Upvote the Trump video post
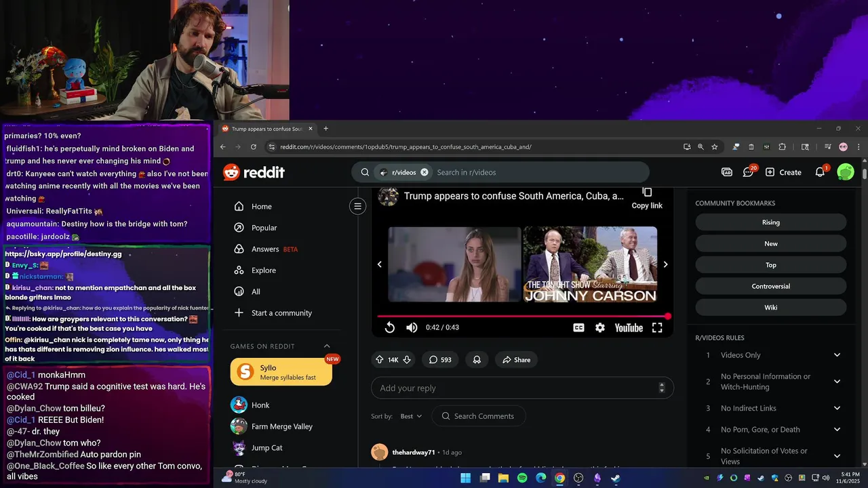Screen dimensions: 868x488 tap(379, 360)
